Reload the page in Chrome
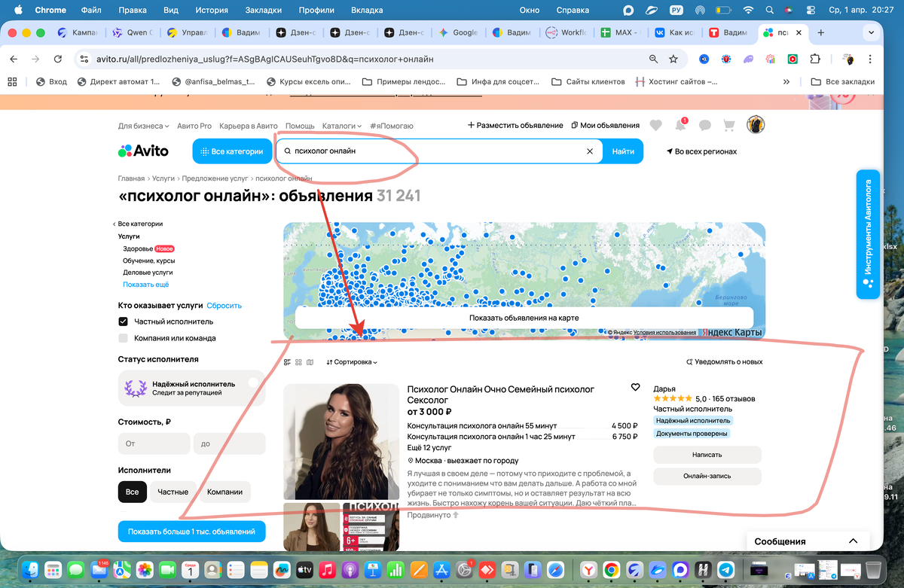Image resolution: width=904 pixels, height=588 pixels. click(58, 59)
